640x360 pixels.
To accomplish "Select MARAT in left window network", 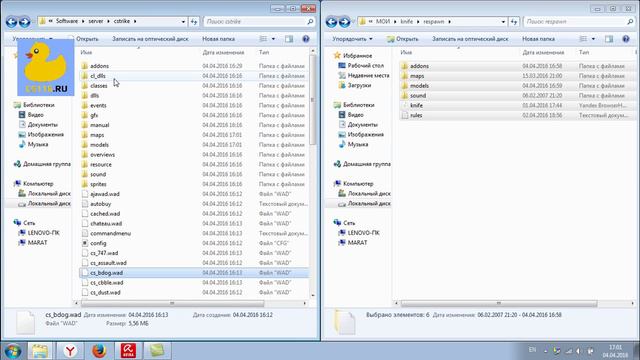I will pos(33,242).
